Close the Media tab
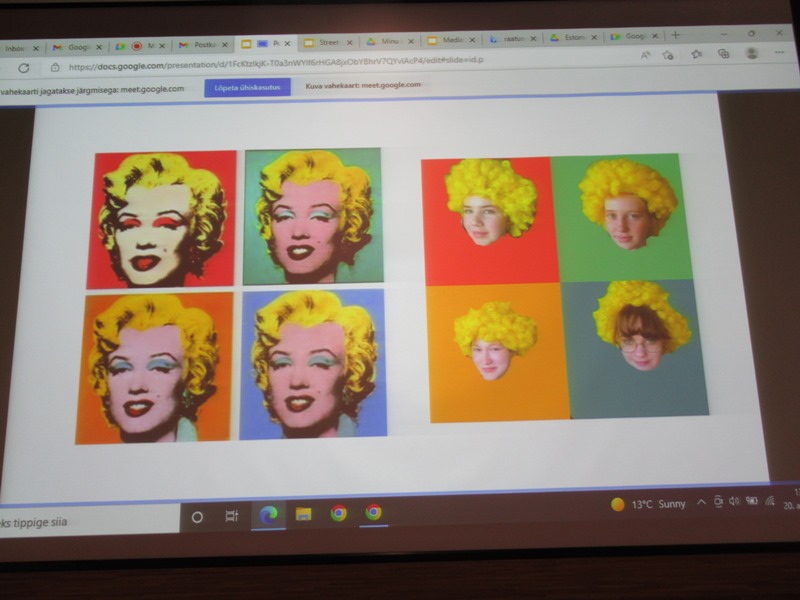The height and width of the screenshot is (600, 800). pos(472,40)
